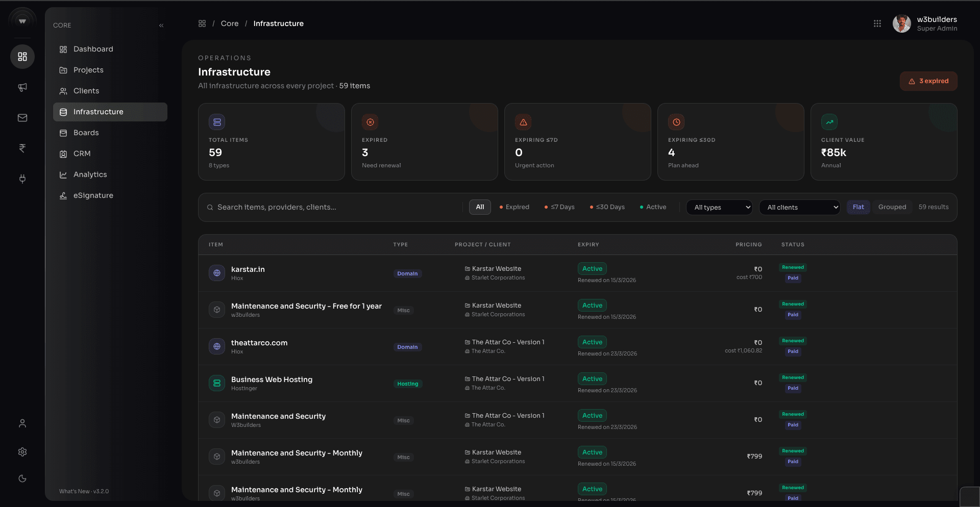The image size is (980, 507).
Task: Open the apps launcher dots icon
Action: click(877, 23)
